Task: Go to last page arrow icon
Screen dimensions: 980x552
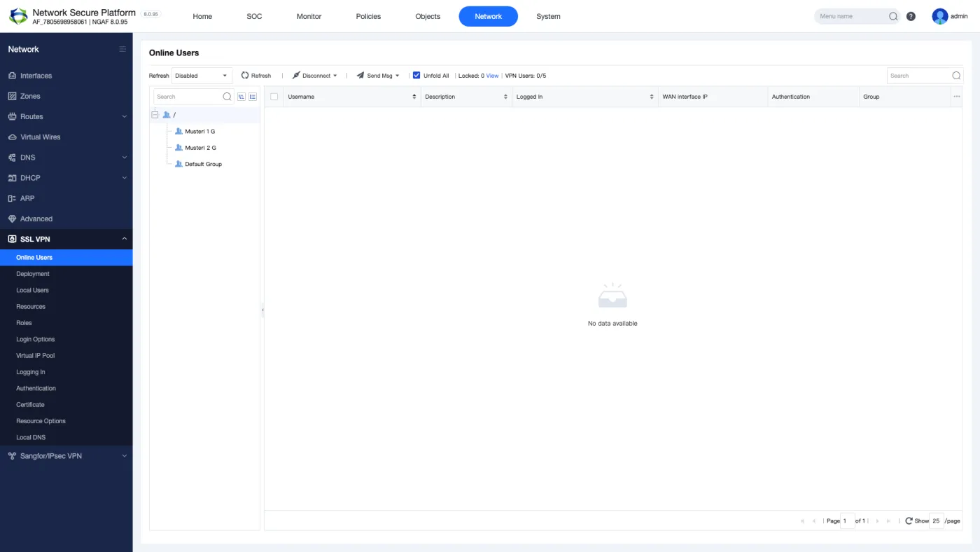Action: (889, 521)
